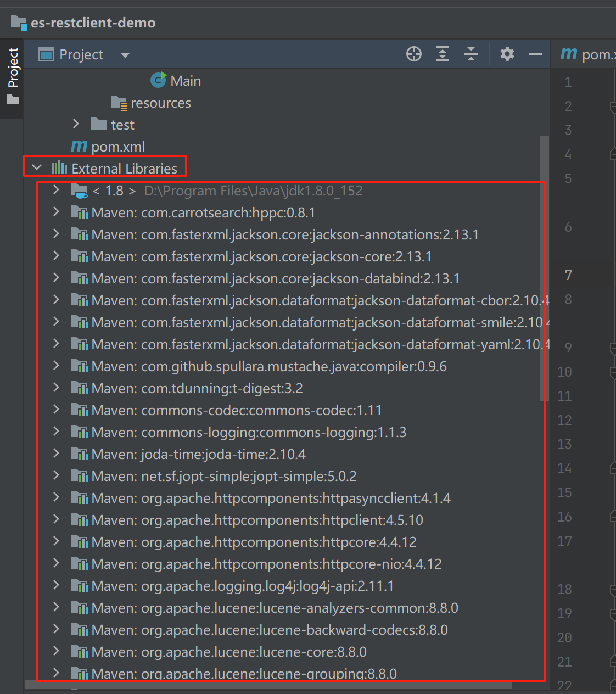
Task: Click editor gutter line number 7
Action: click(x=568, y=275)
